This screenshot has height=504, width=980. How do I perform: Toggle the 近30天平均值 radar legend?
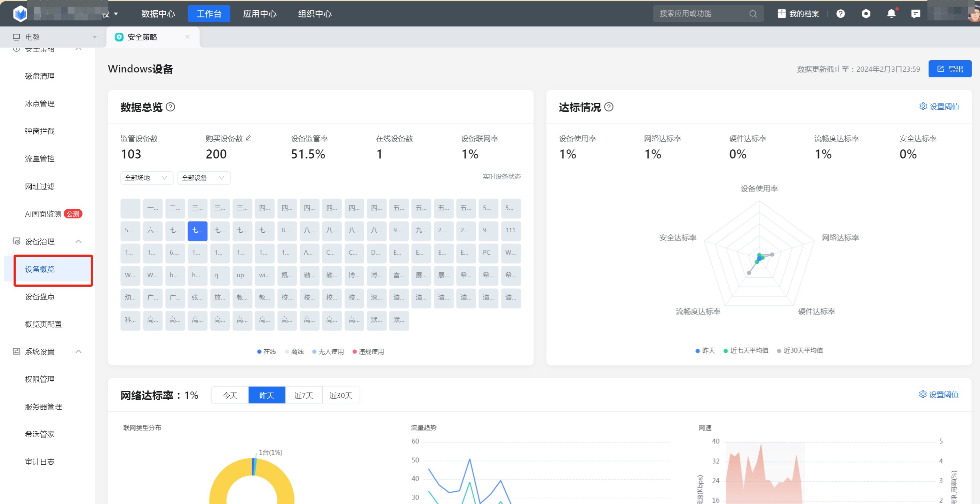(x=800, y=350)
